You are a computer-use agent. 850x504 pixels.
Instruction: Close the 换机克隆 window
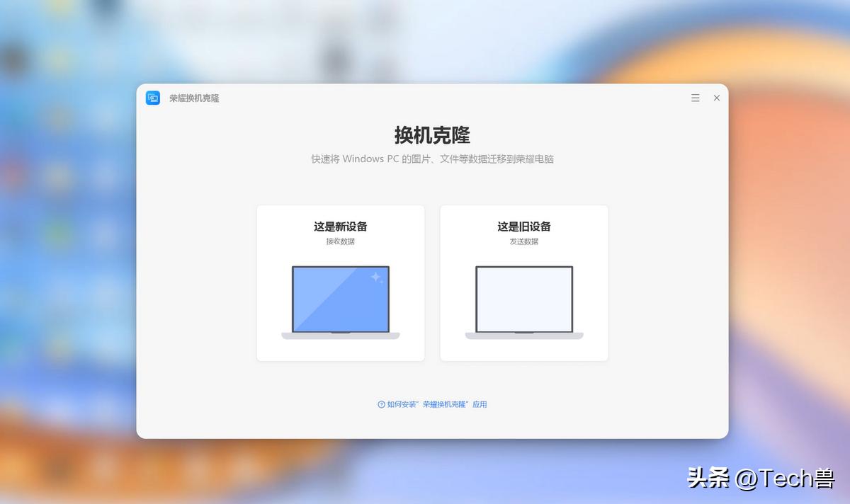716,98
